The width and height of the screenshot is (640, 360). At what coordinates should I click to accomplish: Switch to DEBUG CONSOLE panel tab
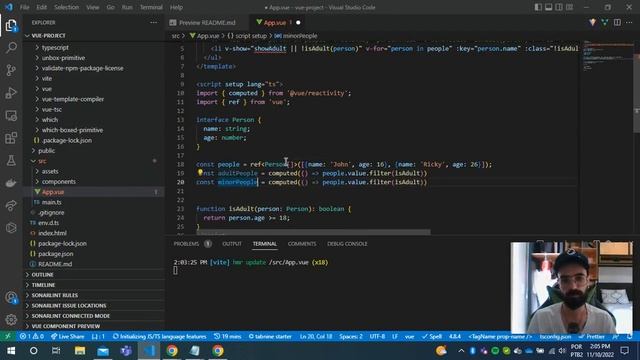pyautogui.click(x=347, y=244)
